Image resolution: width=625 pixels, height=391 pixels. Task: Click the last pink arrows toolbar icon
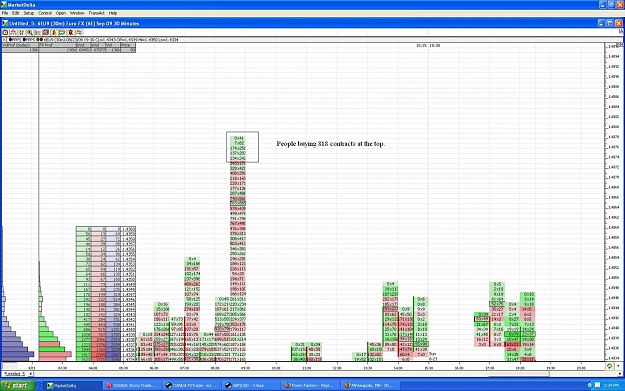(79, 32)
